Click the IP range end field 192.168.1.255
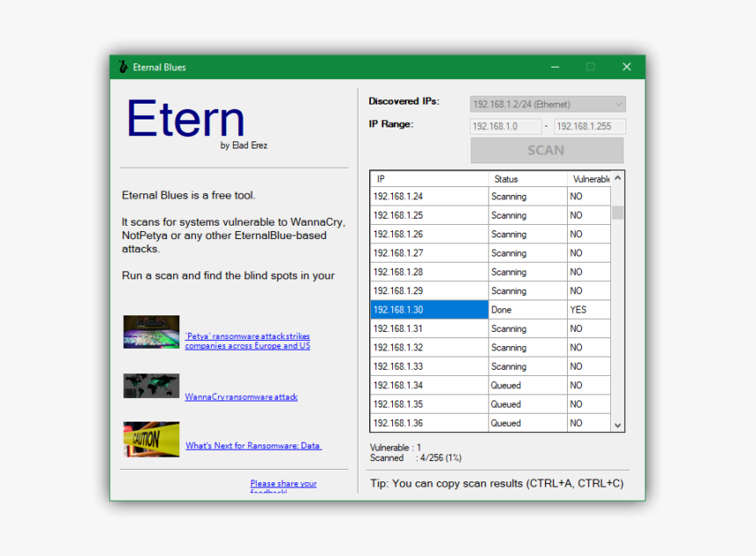 [590, 126]
